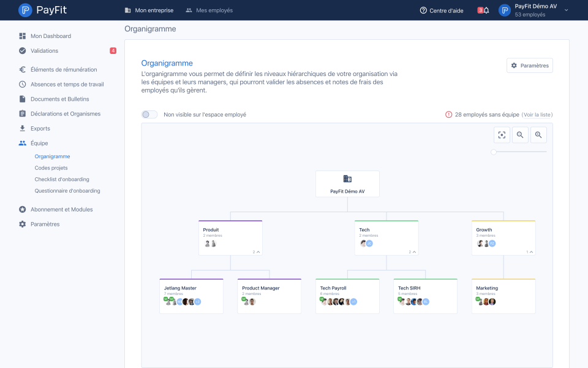This screenshot has height=368, width=588.
Task: Click the clipboard icon in sidebar
Action: (x=23, y=114)
